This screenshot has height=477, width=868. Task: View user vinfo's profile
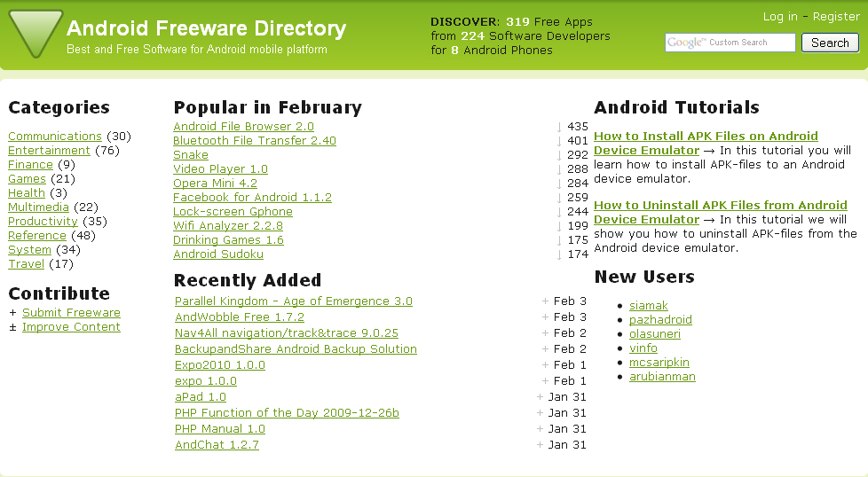[x=643, y=348]
